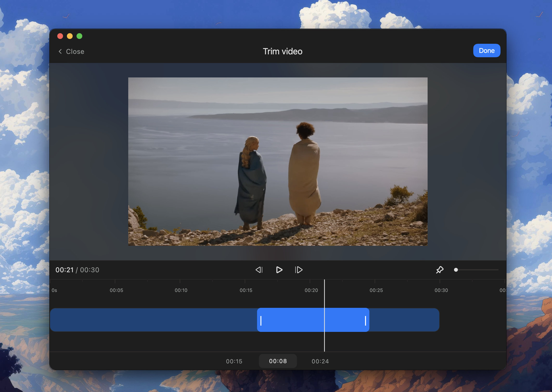Click the right trim handle
The image size is (552, 392).
tap(365, 321)
